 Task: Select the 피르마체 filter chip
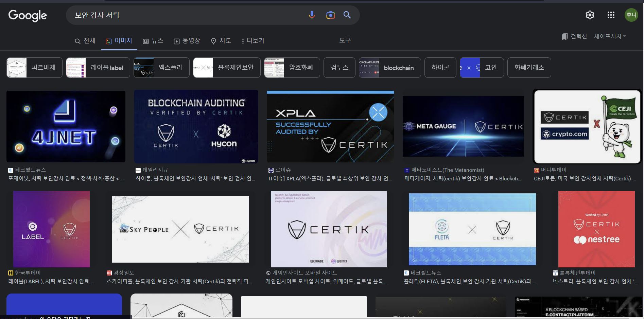pos(34,68)
